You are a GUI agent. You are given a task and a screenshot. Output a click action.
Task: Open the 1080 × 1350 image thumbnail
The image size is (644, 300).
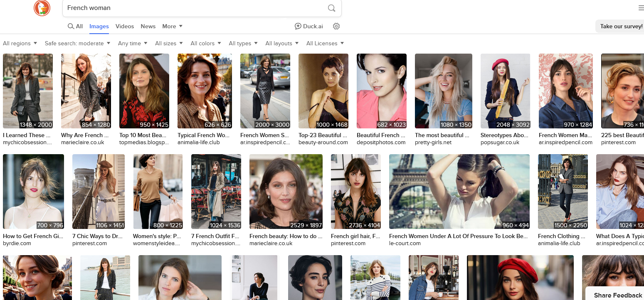click(x=444, y=91)
